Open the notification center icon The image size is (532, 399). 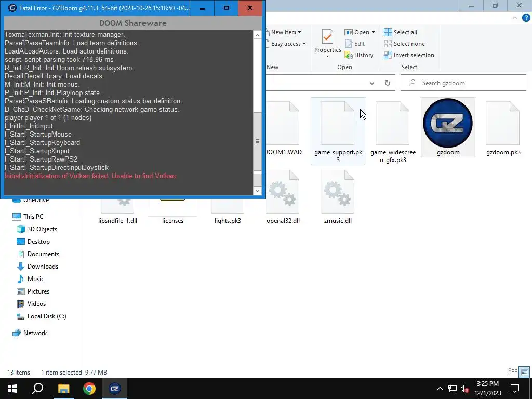[515, 389]
